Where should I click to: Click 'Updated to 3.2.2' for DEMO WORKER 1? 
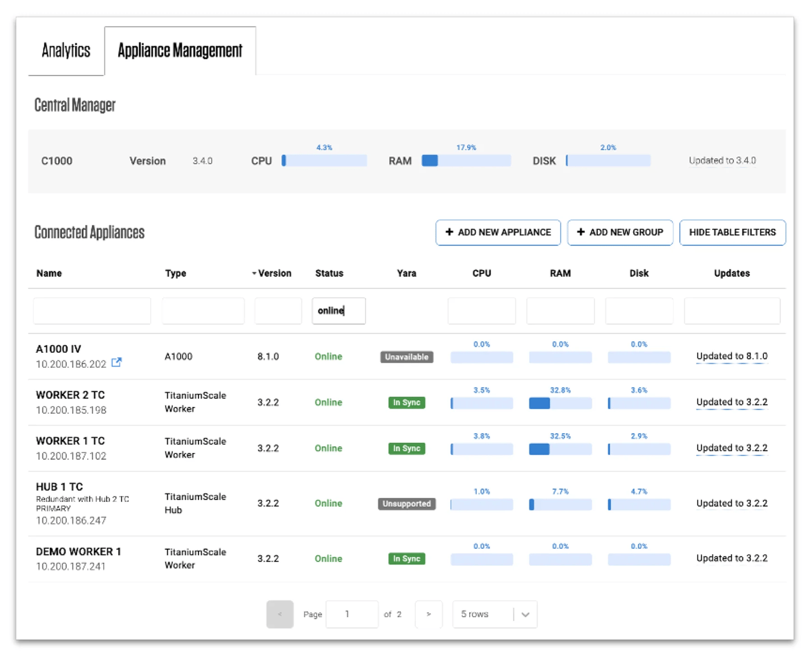coord(732,558)
